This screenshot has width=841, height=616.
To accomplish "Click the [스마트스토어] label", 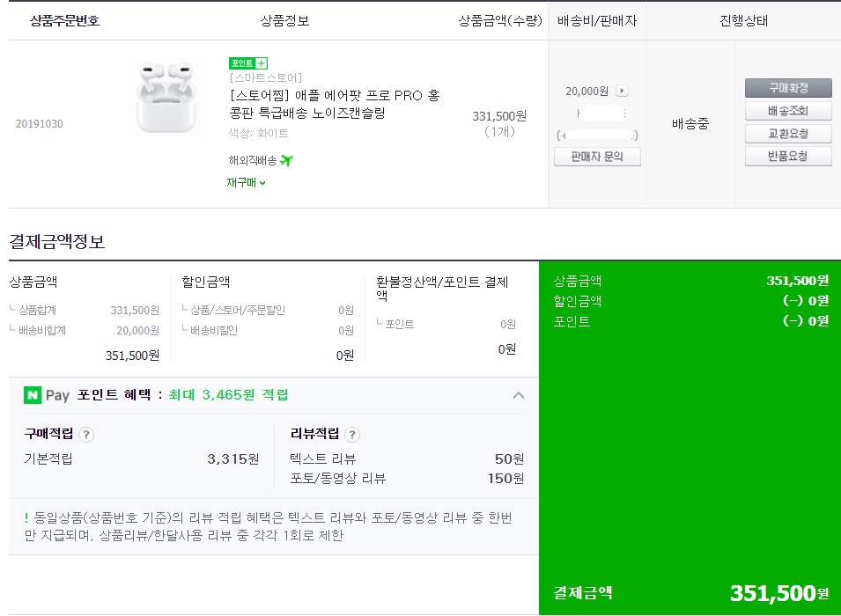I will (x=265, y=77).
